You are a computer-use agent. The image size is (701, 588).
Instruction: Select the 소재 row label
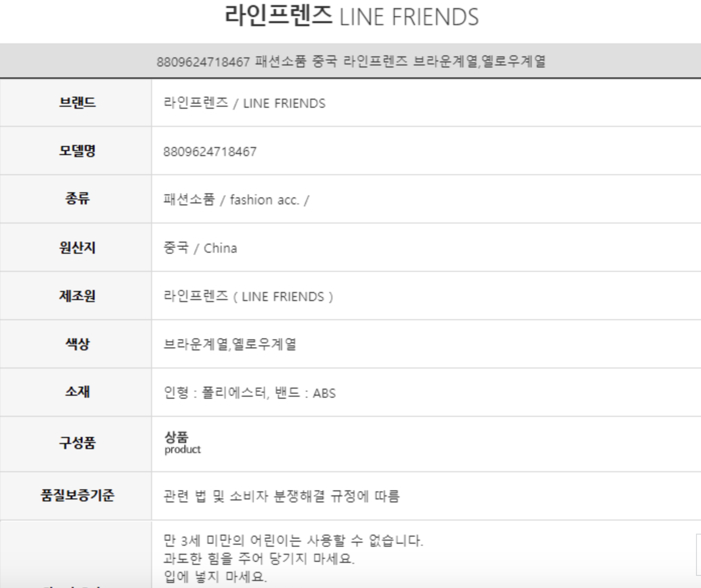pyautogui.click(x=77, y=392)
